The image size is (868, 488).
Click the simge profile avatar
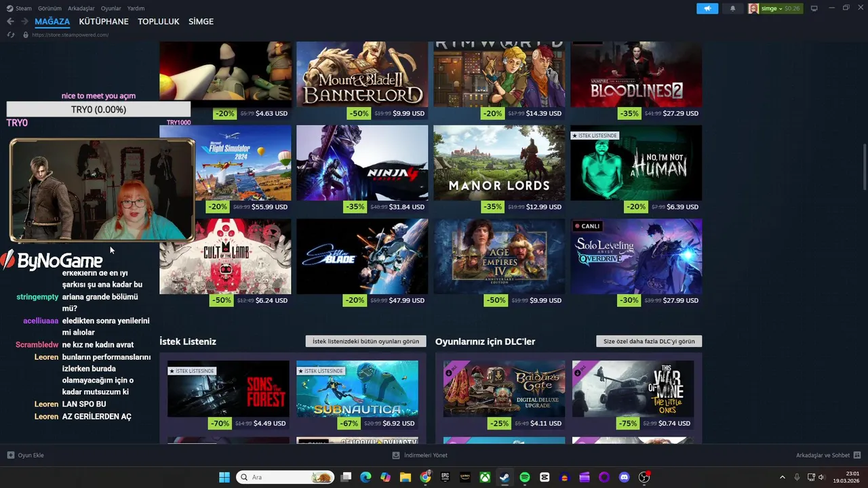pos(753,8)
